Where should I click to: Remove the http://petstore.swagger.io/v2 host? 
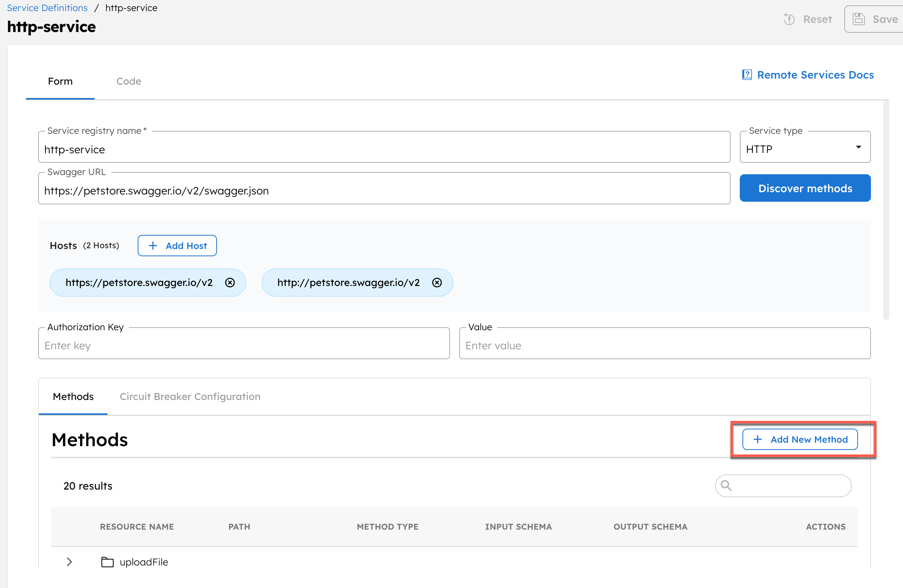click(437, 283)
